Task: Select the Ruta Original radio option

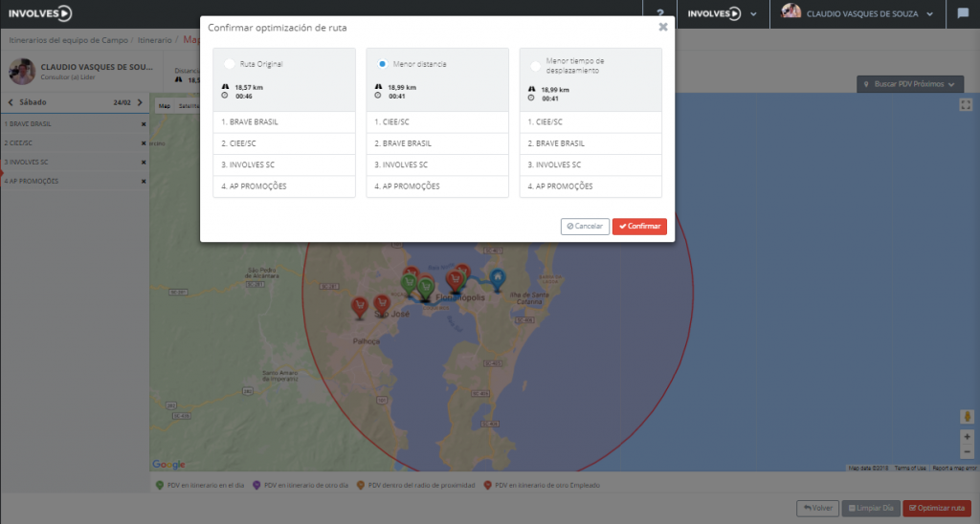Action: click(x=229, y=64)
